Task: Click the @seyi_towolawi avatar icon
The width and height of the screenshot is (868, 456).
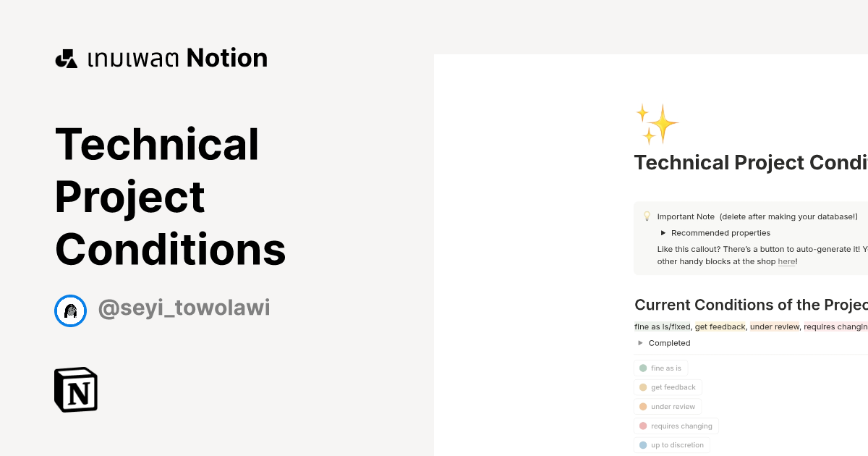Action: (70, 311)
